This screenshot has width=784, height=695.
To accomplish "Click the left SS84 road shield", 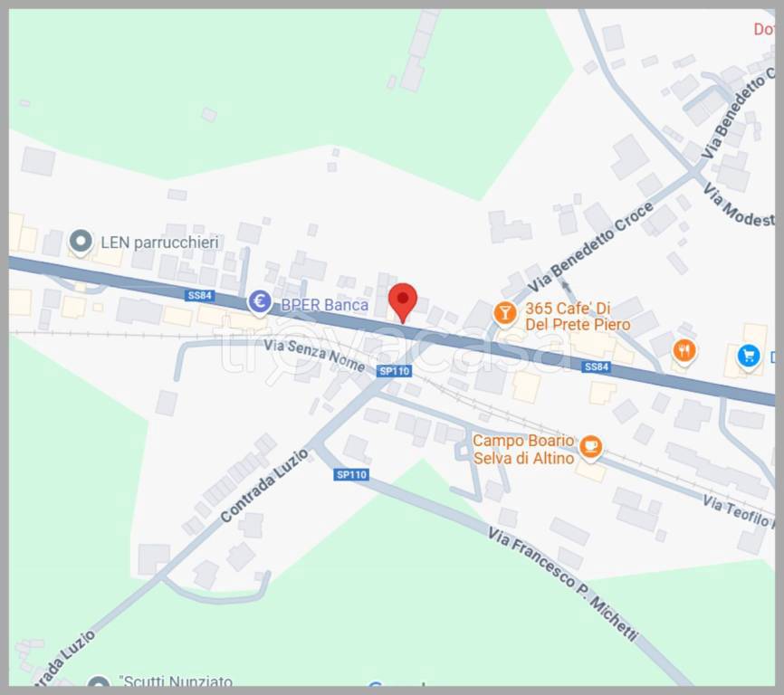I will click(x=200, y=295).
